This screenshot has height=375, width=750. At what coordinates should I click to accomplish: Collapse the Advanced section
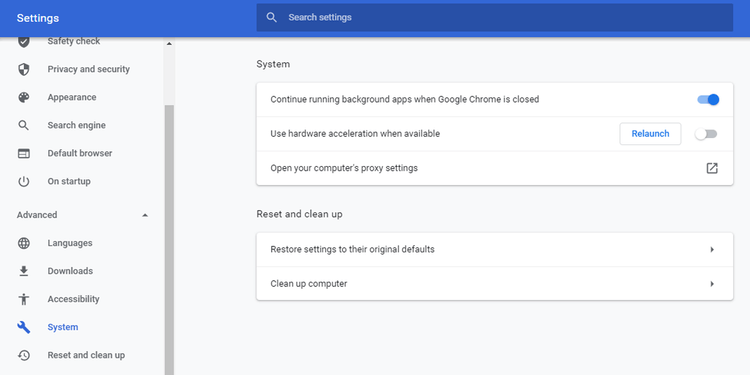(145, 215)
